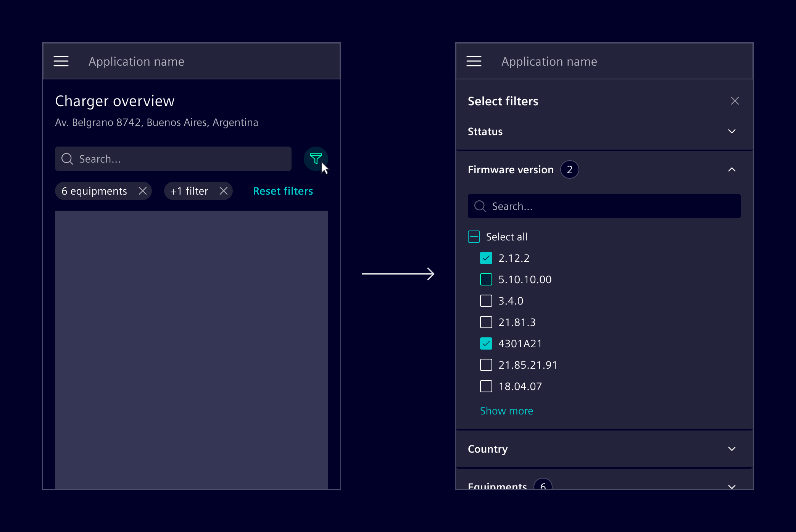Open the hamburger menu in Select filters panel
796x532 pixels.
474,61
